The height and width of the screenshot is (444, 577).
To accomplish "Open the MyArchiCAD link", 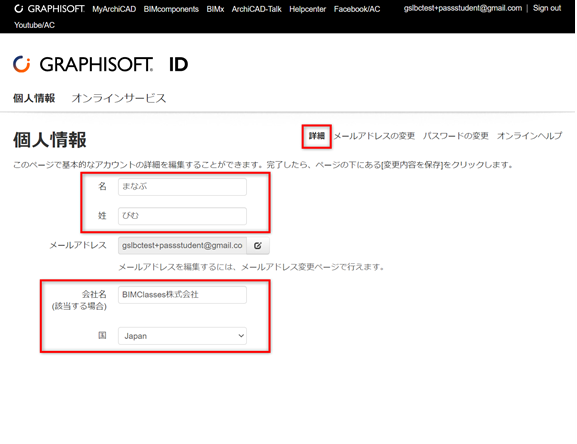I will click(114, 9).
